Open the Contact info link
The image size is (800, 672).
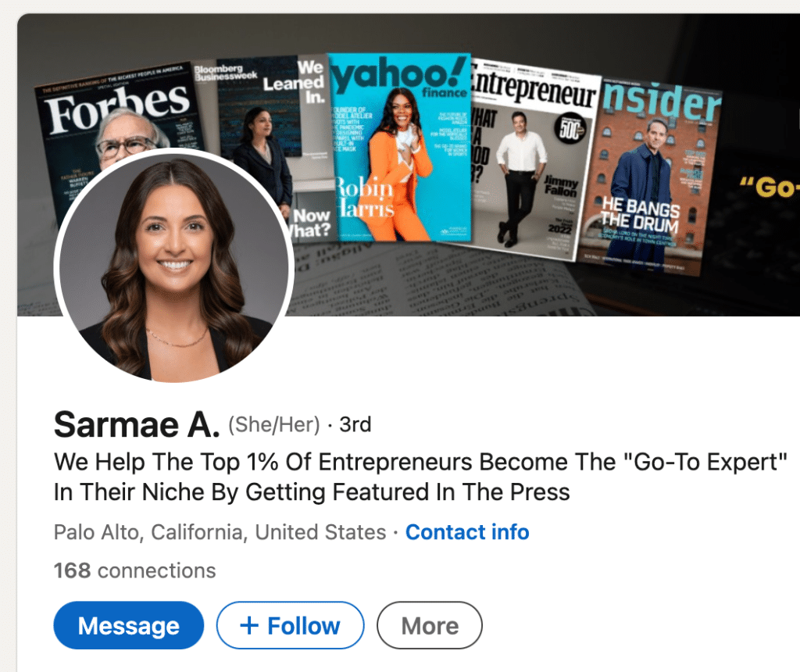tap(467, 532)
